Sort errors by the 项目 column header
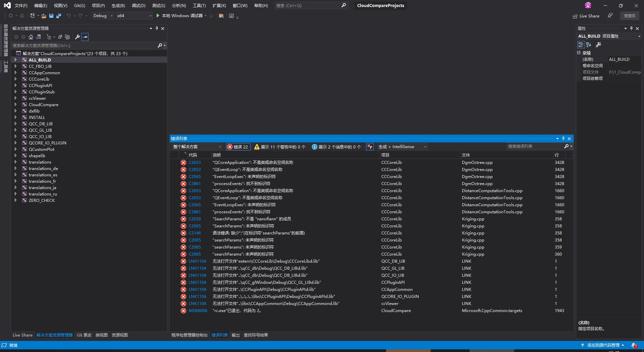Viewport: 644px width, 352px height. (385, 155)
